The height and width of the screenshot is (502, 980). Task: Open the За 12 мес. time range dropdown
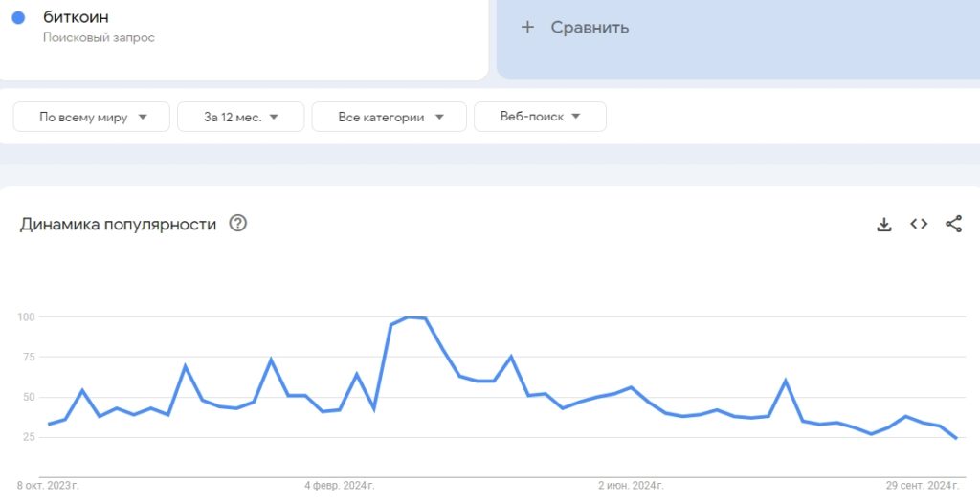tap(240, 117)
